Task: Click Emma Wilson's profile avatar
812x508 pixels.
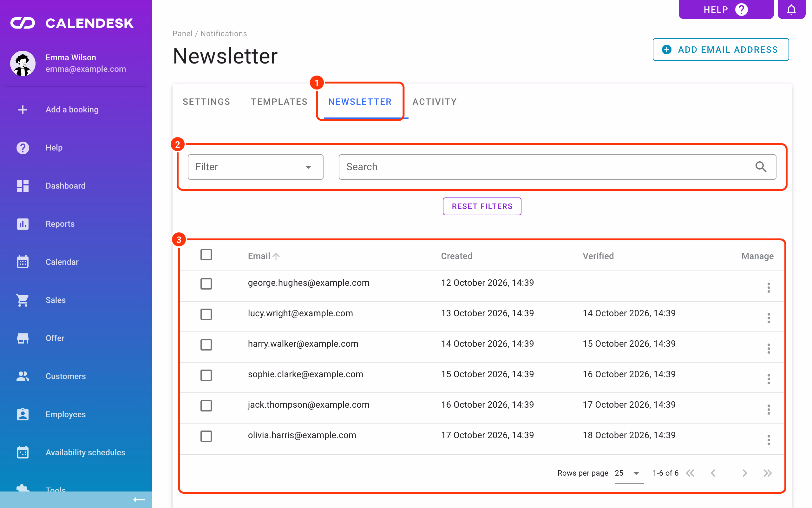Action: coord(23,63)
